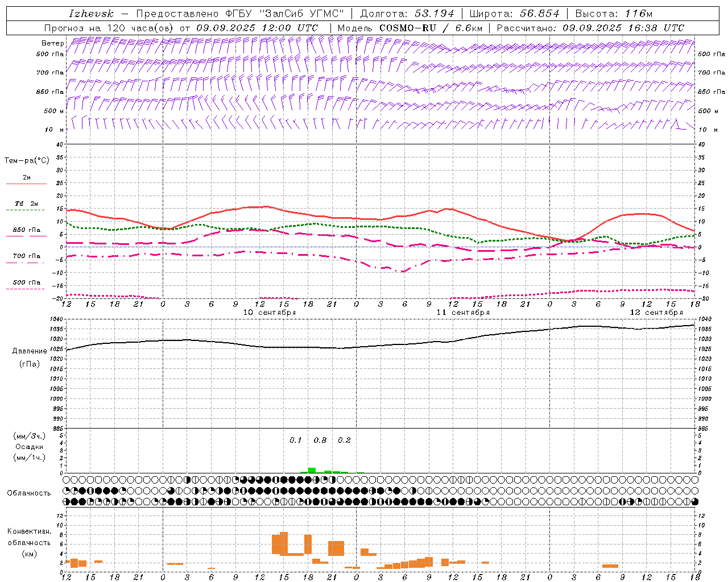
Task: Select the "Высота: 116м" elevation text
Action: [x=614, y=14]
